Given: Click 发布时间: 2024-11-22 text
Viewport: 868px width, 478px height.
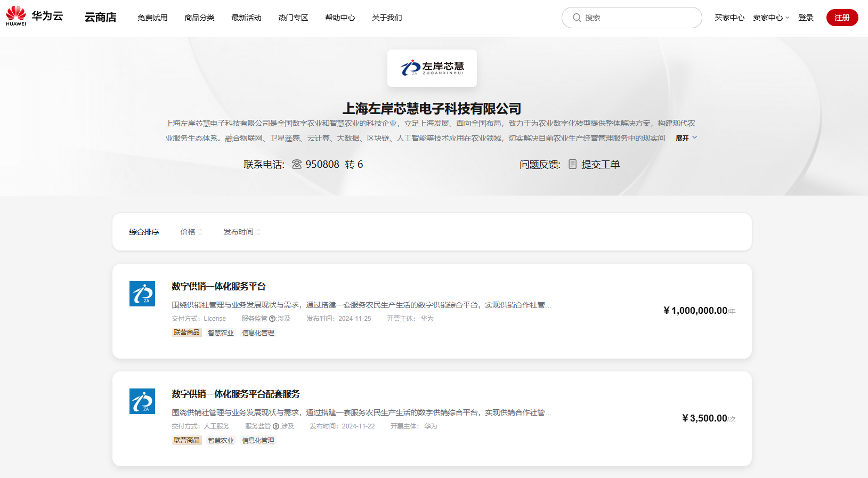Looking at the screenshot, I should 343,426.
